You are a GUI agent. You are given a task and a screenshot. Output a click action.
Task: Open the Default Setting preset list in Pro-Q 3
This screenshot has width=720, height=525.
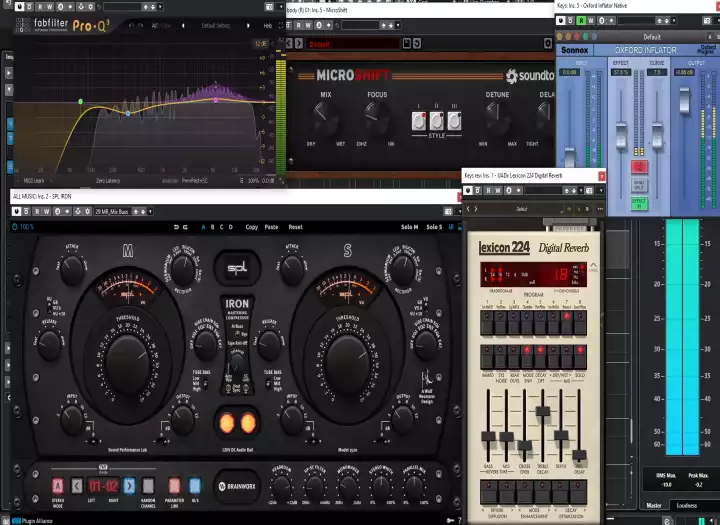[x=215, y=26]
